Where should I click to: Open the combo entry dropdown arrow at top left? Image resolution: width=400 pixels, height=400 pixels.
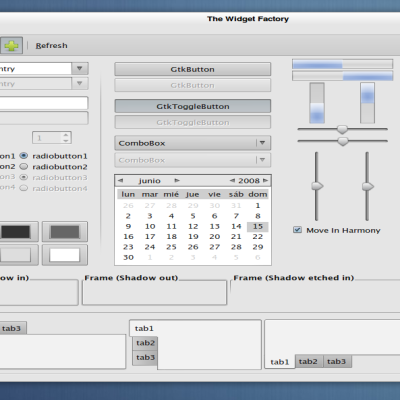click(80, 68)
